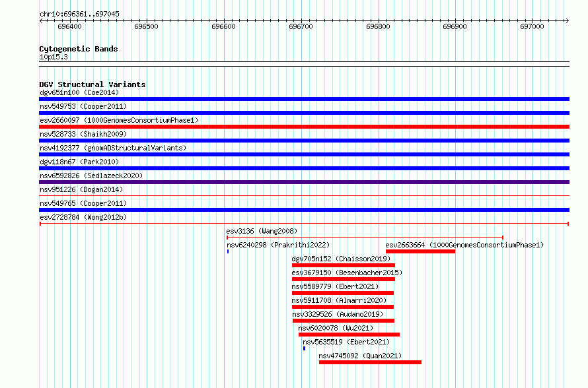Select the nsv528733 blue bar
The image size is (588, 388).
click(304, 141)
